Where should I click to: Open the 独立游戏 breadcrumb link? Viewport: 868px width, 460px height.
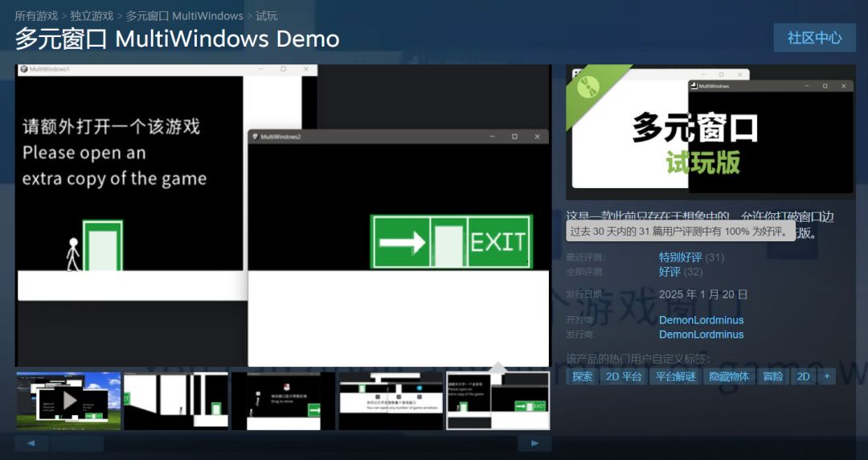(92, 15)
